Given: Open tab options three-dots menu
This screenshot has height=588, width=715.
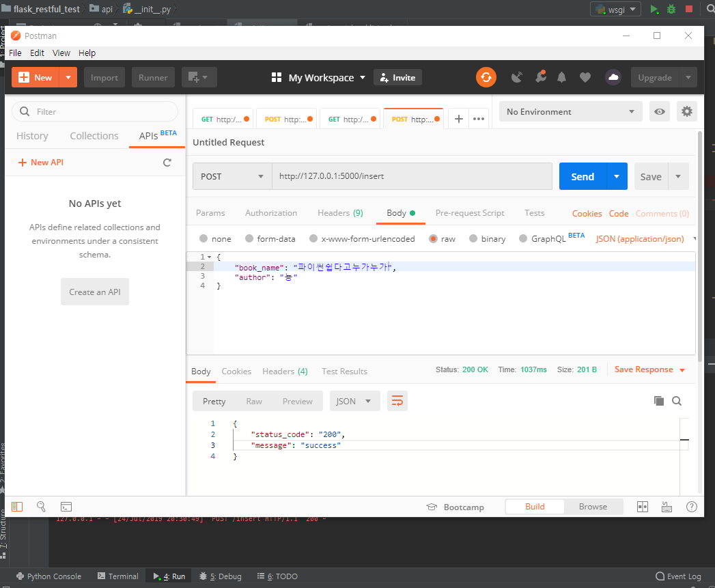Looking at the screenshot, I should [478, 119].
